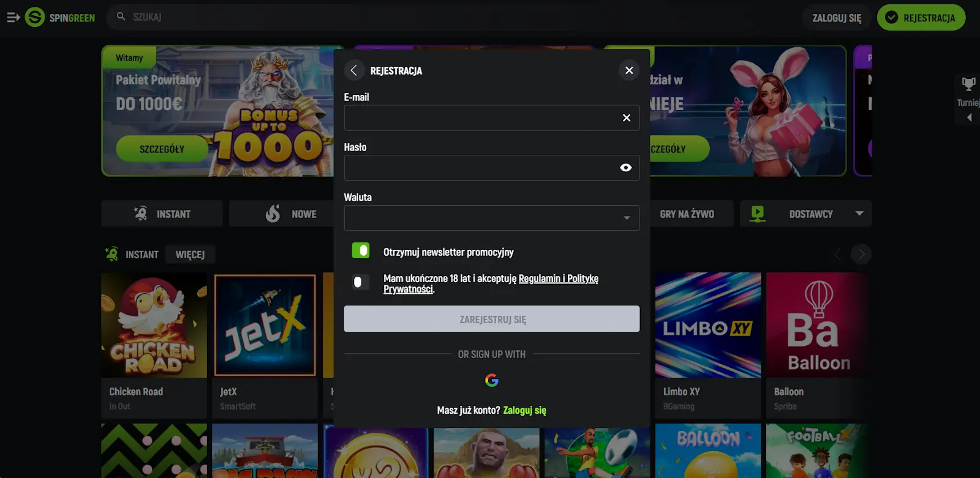
Task: Clear the E-mail field with X icon
Action: (x=627, y=118)
